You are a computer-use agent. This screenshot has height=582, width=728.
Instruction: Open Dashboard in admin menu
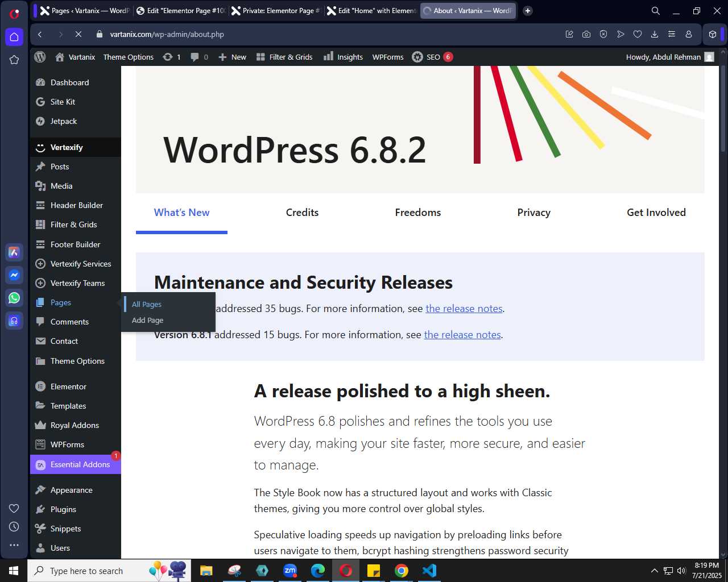[75, 82]
